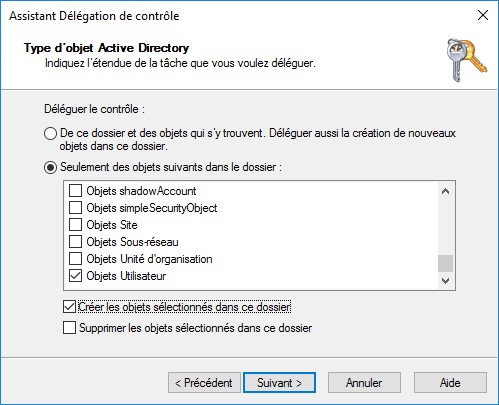Continue with the Suivant button
The image size is (499, 405).
(279, 383)
